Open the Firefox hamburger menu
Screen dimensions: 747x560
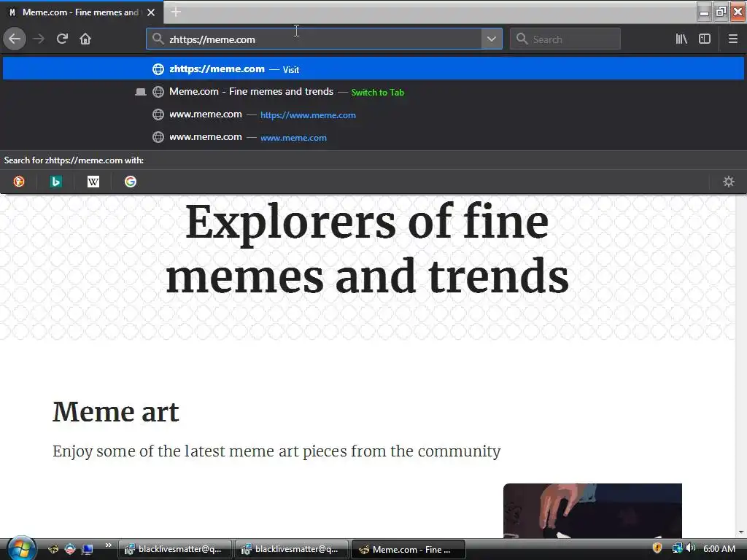click(x=732, y=39)
